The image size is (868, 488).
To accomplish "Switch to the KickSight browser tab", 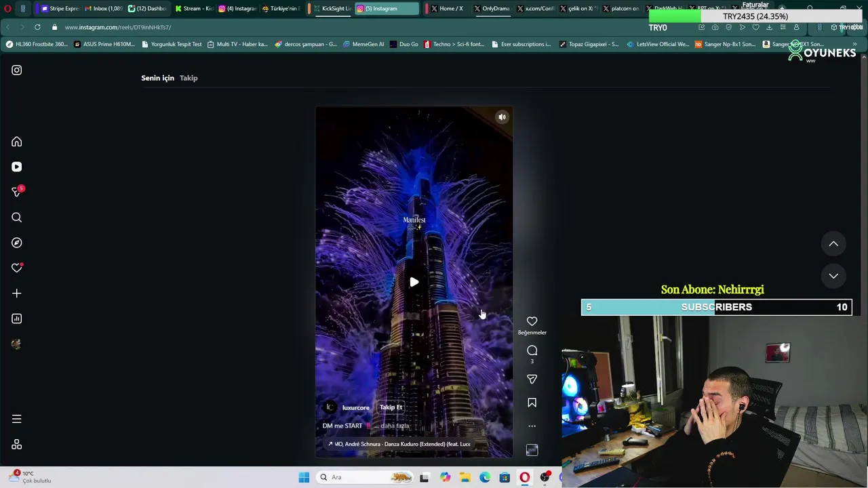I will tap(331, 9).
